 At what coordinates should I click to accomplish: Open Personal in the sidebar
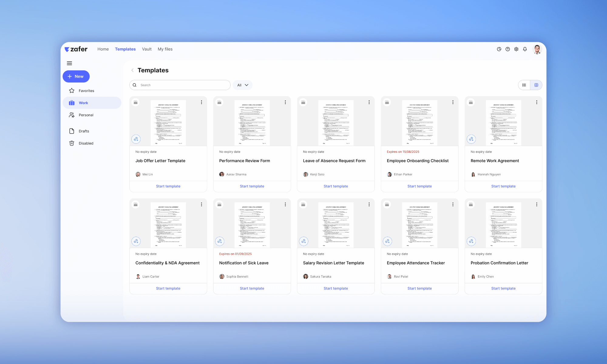[x=92, y=115]
